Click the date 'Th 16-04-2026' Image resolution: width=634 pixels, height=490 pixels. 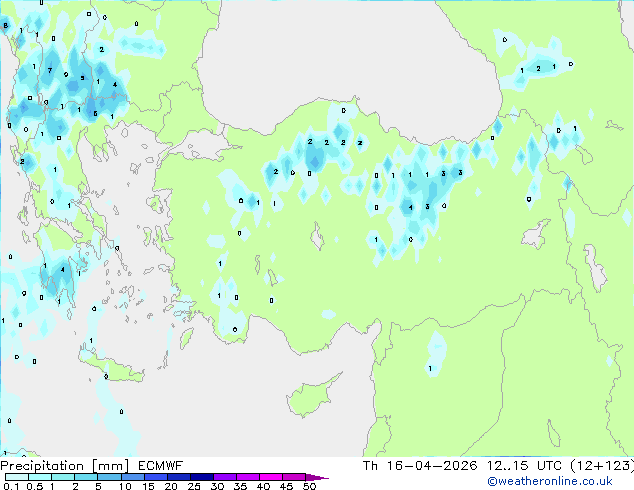420,466
